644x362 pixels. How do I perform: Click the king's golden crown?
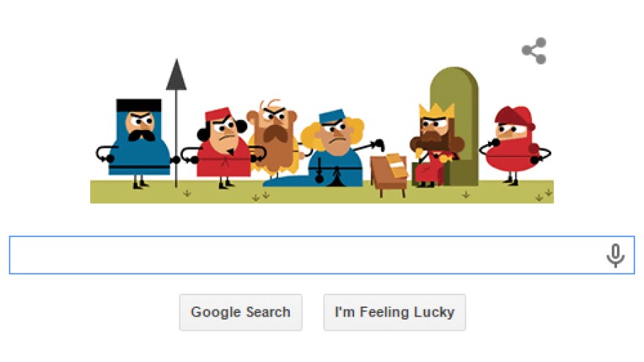tap(436, 111)
